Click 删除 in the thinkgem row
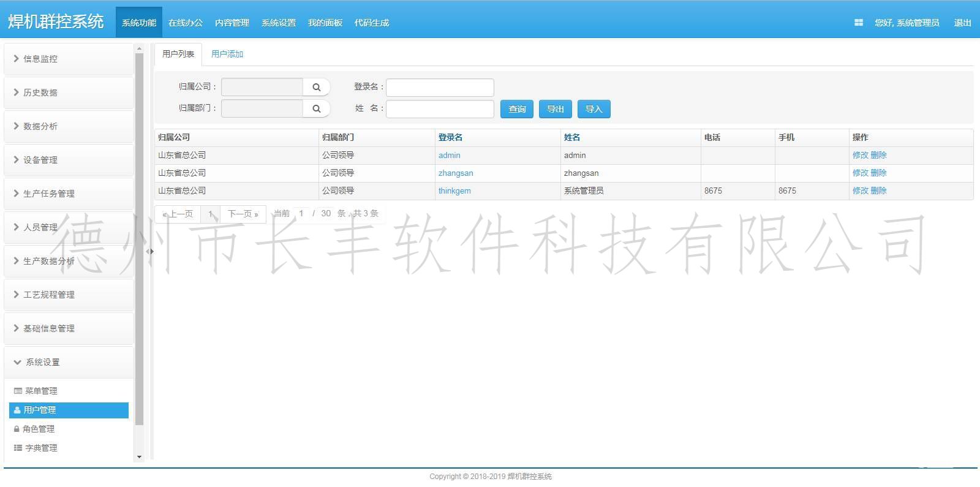The width and height of the screenshot is (980, 487). click(x=878, y=191)
